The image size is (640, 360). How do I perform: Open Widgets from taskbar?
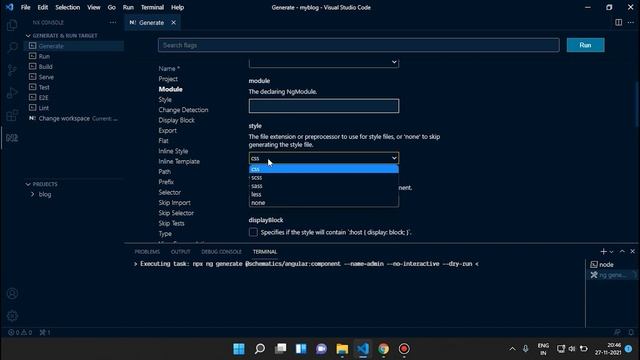coord(301,349)
